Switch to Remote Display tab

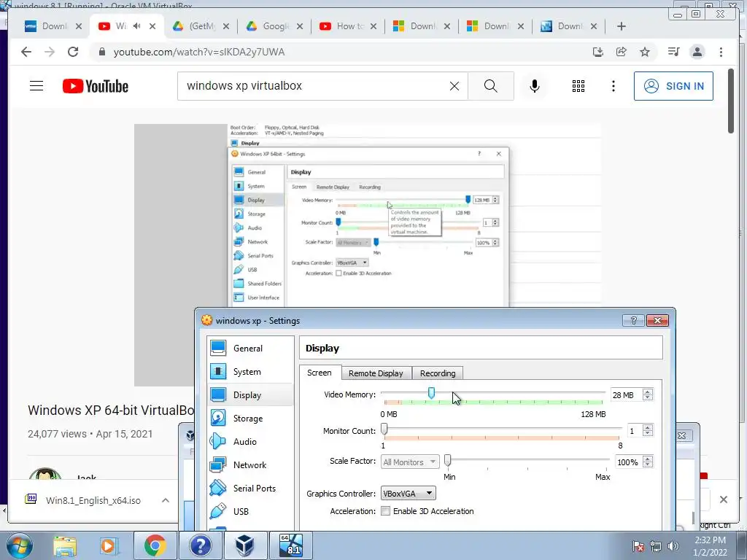376,373
